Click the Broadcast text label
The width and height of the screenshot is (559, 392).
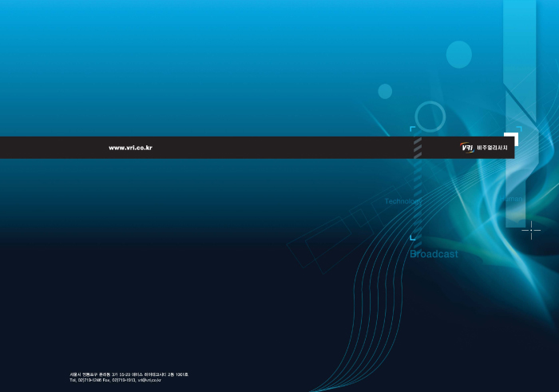point(434,254)
